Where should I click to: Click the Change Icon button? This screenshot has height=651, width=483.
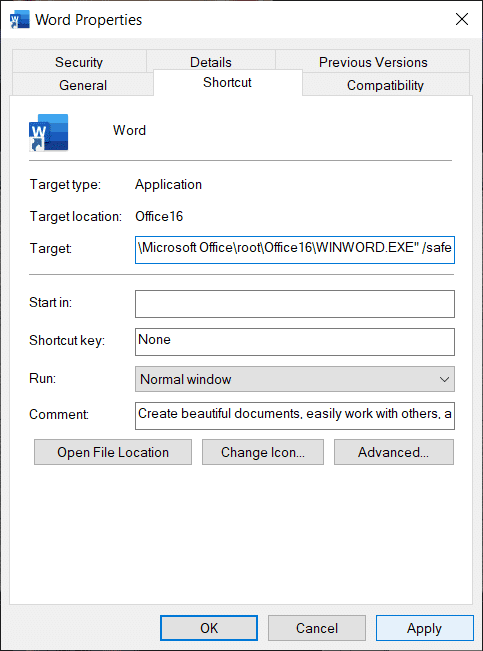click(x=263, y=452)
